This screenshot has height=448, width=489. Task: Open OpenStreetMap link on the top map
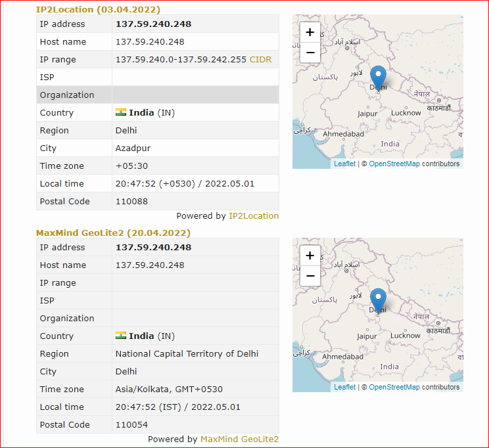point(394,164)
